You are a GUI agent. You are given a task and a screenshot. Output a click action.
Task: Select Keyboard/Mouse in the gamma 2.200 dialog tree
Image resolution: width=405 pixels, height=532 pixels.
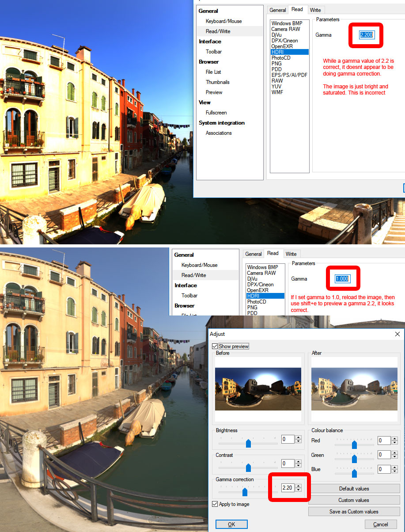tap(223, 21)
